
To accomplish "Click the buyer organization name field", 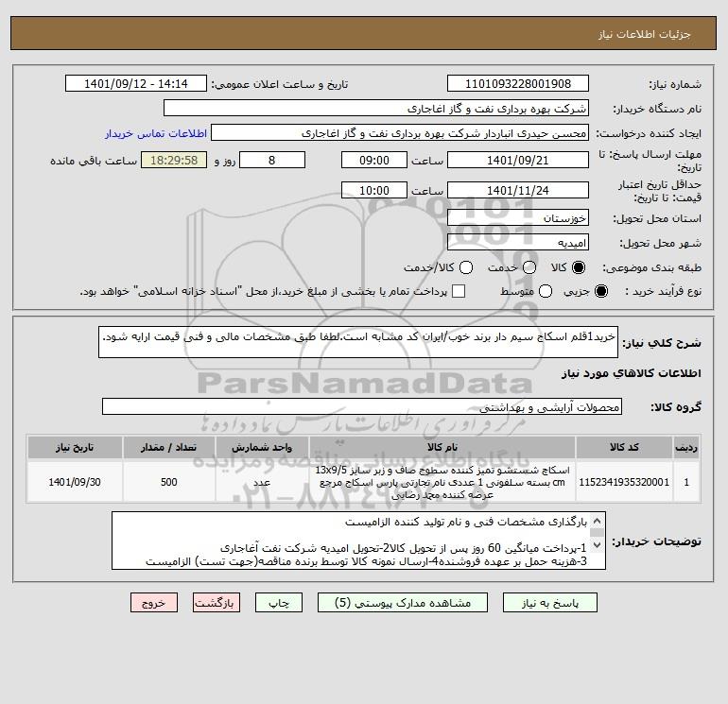I will click(x=376, y=108).
